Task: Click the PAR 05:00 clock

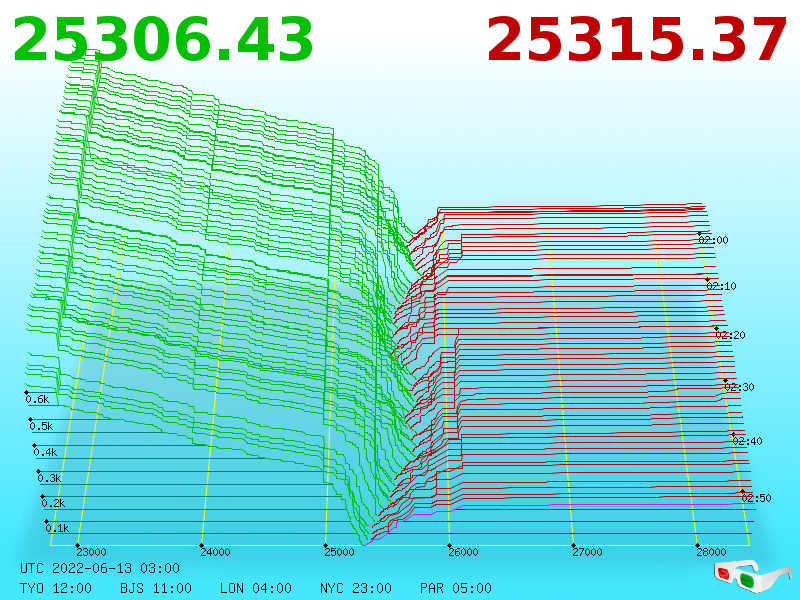Action: pyautogui.click(x=456, y=588)
